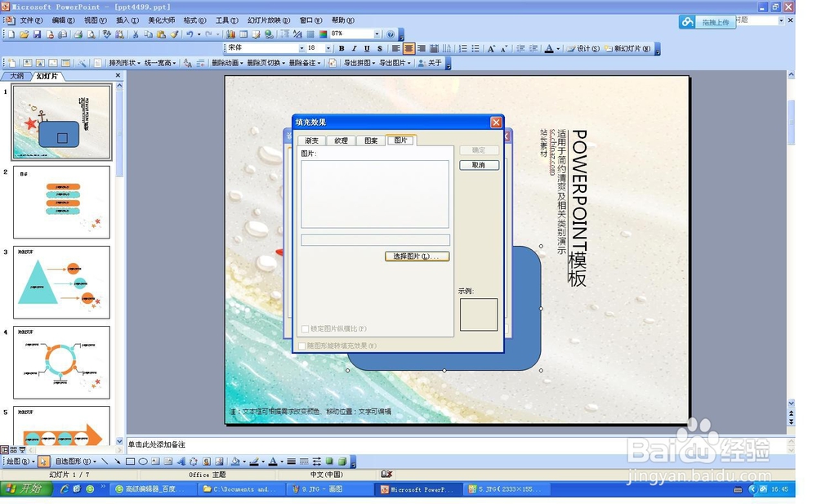Click the Windows 开始 Start button
This screenshot has height=504, width=817.
point(26,488)
